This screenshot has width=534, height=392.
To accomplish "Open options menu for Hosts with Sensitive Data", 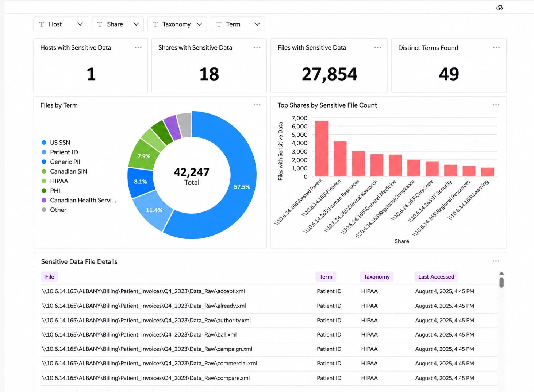I will [138, 47].
